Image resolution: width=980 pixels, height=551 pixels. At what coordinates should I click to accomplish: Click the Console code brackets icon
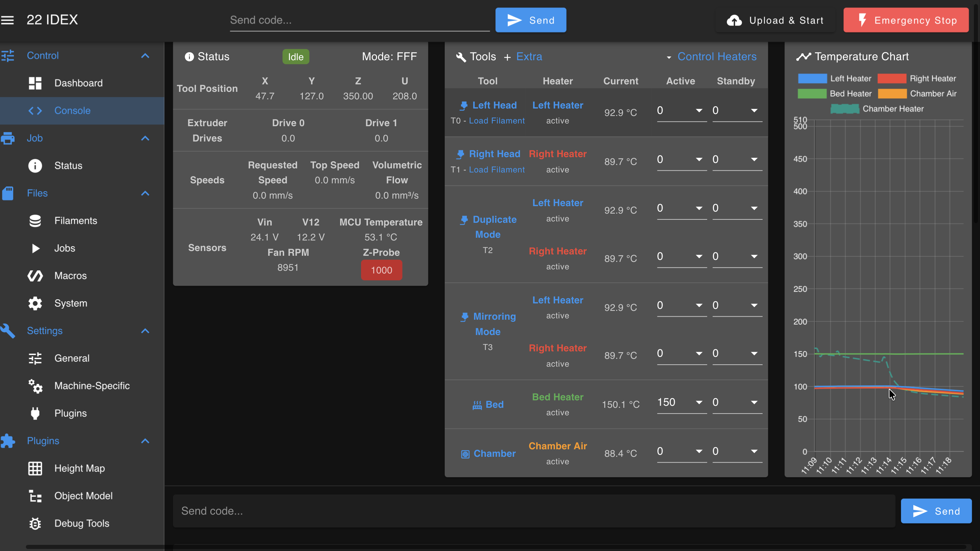pos(35,111)
